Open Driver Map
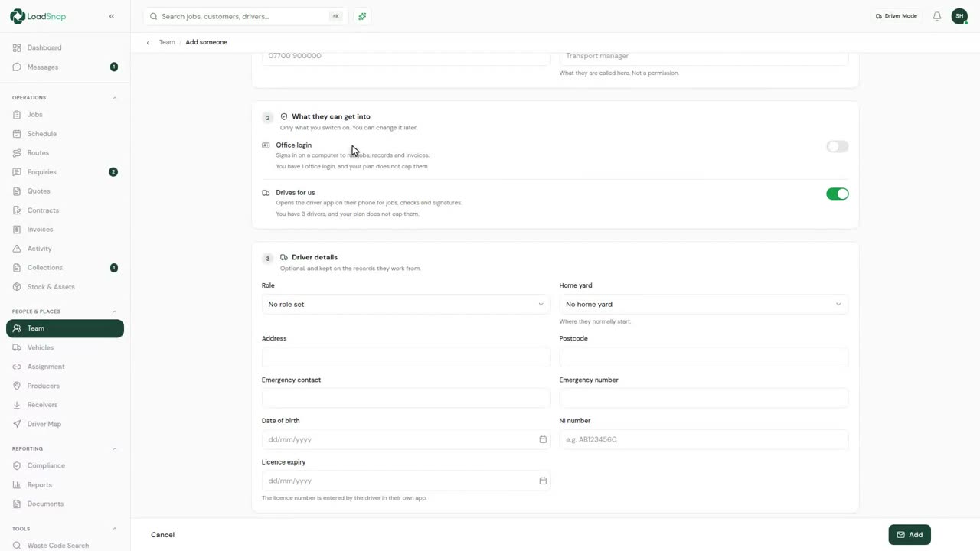The height and width of the screenshot is (551, 980). (65, 424)
